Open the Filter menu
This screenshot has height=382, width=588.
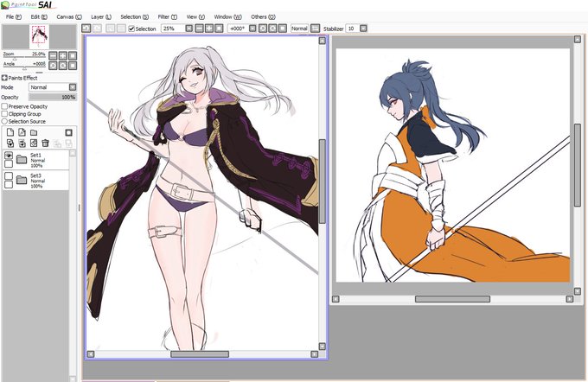coord(167,17)
